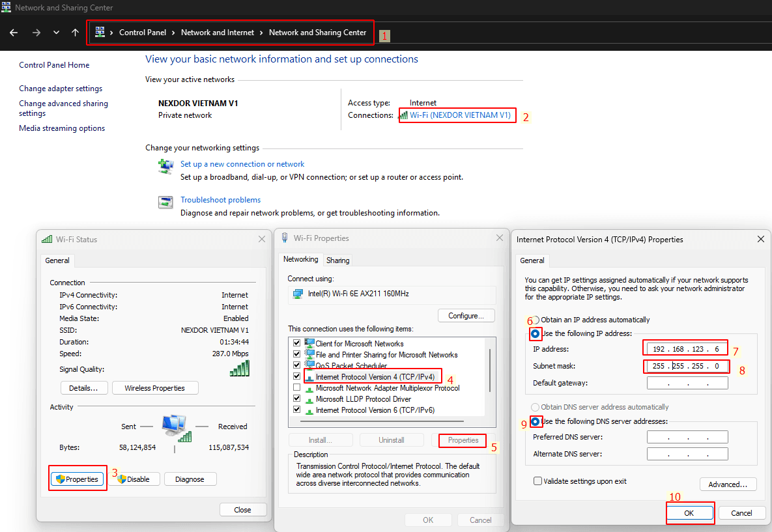Open Control Panel Home link

pos(54,65)
